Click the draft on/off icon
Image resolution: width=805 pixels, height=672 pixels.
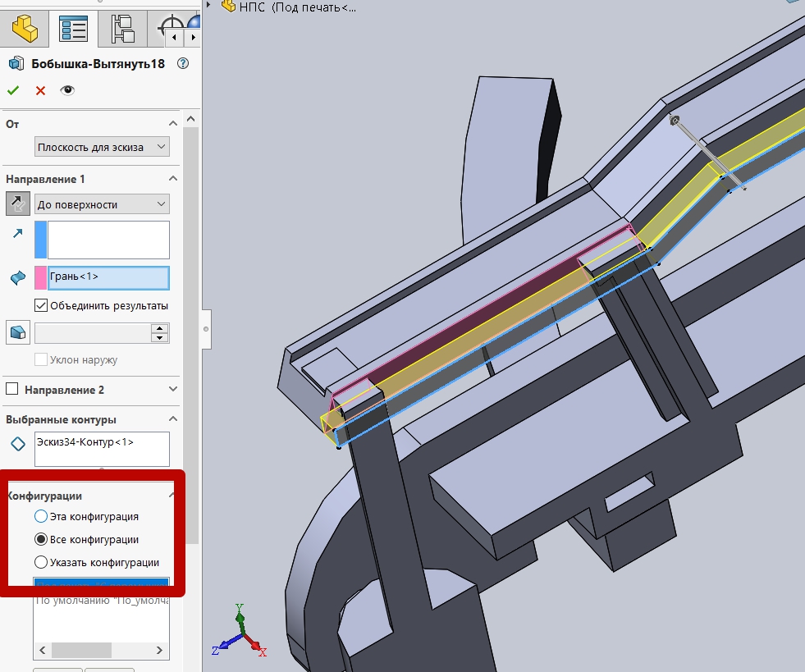click(18, 332)
